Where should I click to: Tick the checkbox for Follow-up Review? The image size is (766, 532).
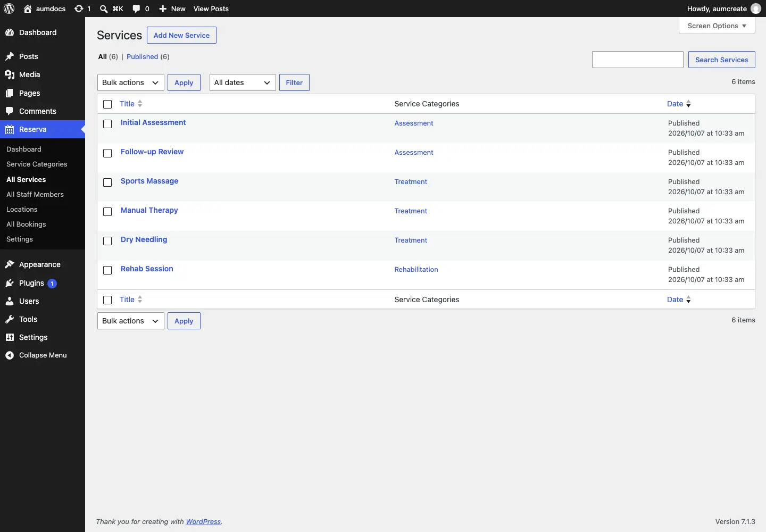tap(107, 153)
